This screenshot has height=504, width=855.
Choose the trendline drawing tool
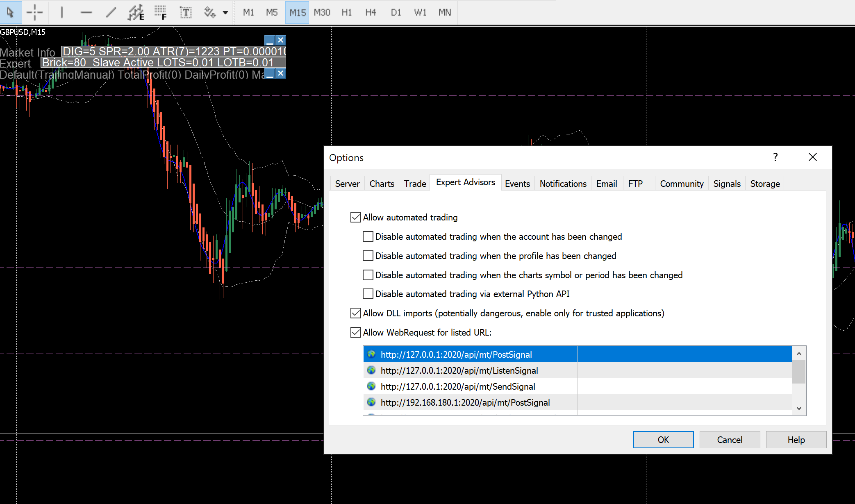111,12
